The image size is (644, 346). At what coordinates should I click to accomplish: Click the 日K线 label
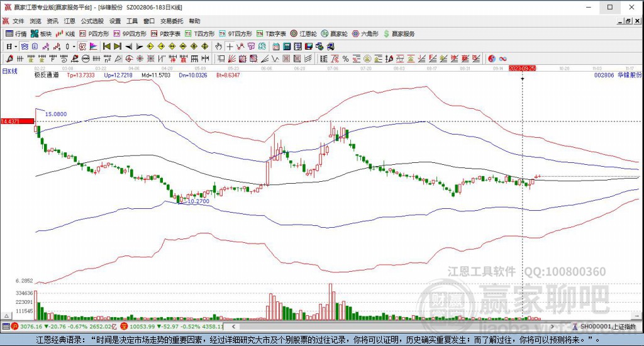coord(10,71)
